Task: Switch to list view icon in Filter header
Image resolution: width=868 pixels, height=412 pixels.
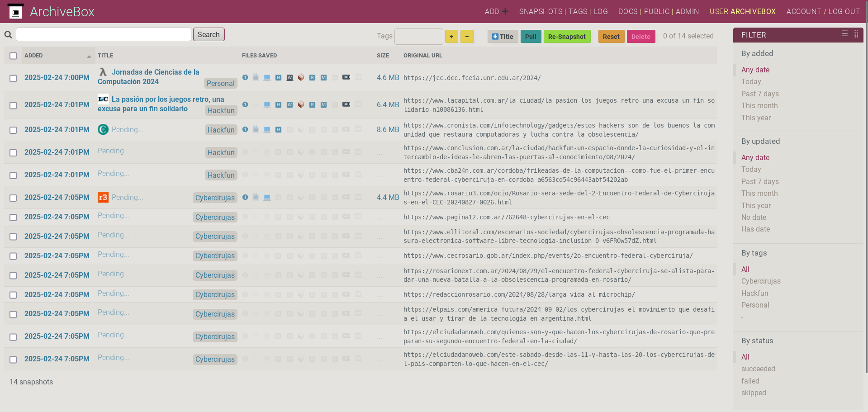Action: pos(844,34)
